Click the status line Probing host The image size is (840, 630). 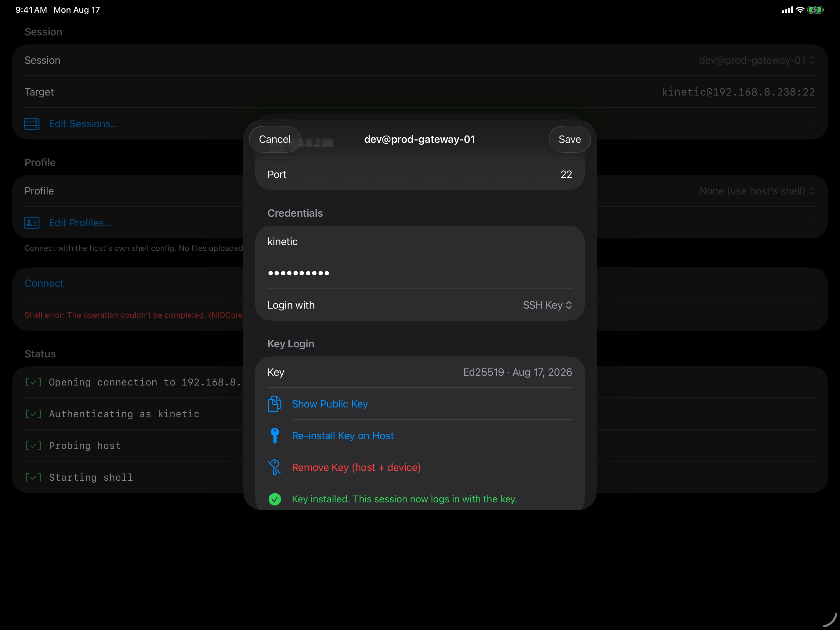pyautogui.click(x=85, y=446)
